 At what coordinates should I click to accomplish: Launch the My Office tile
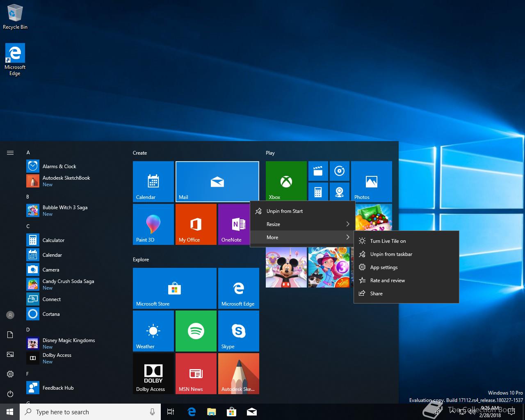[x=196, y=224]
